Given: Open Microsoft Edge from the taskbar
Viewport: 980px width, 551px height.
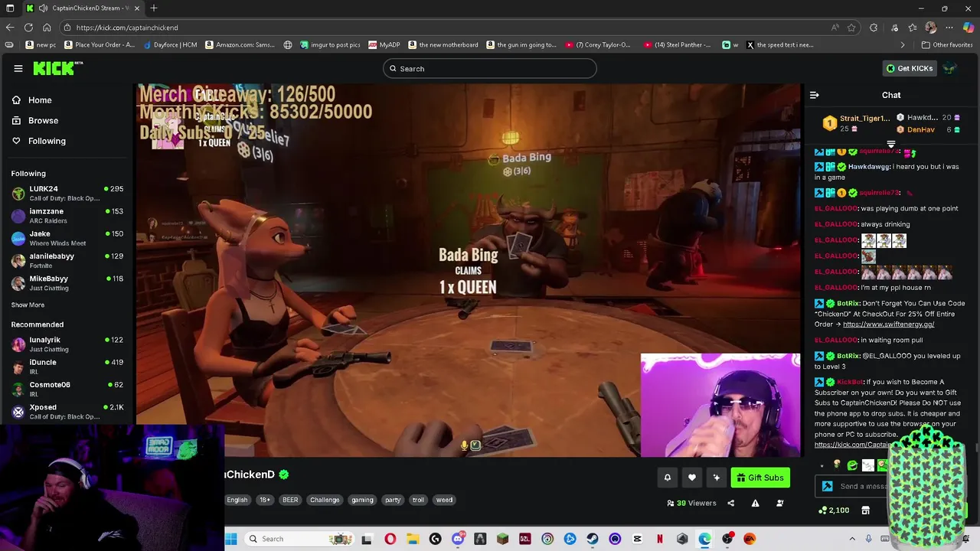Looking at the screenshot, I should point(704,539).
